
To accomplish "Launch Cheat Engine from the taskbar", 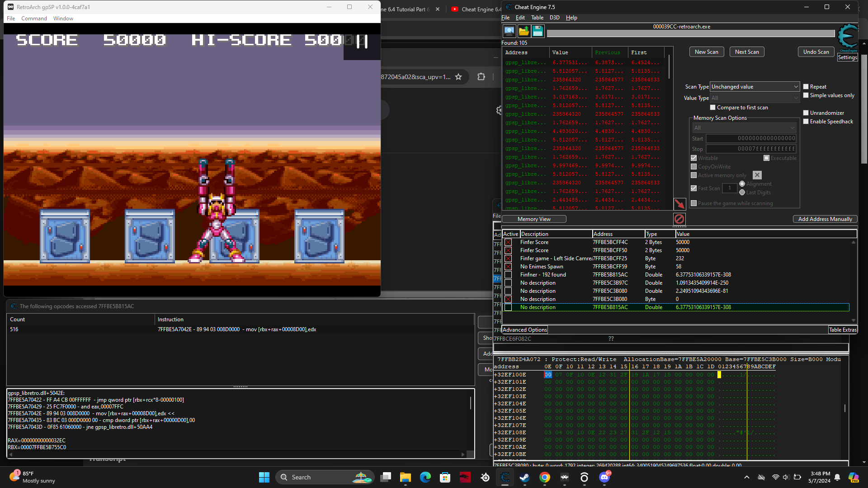I will [505, 477].
